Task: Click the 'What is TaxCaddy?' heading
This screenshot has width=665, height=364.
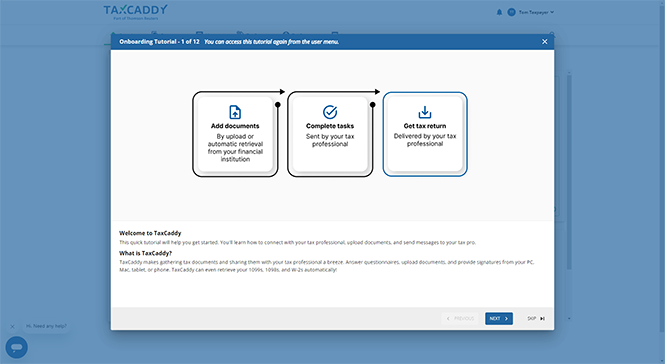Action: [145, 253]
